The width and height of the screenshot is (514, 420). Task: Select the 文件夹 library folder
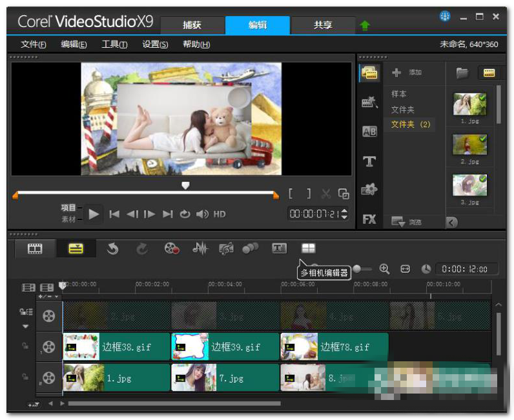(402, 110)
